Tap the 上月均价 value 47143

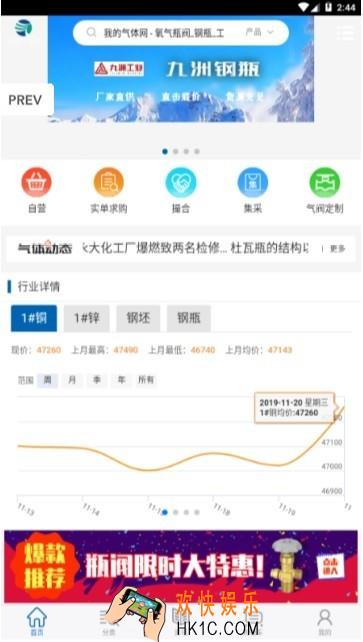coord(280,350)
